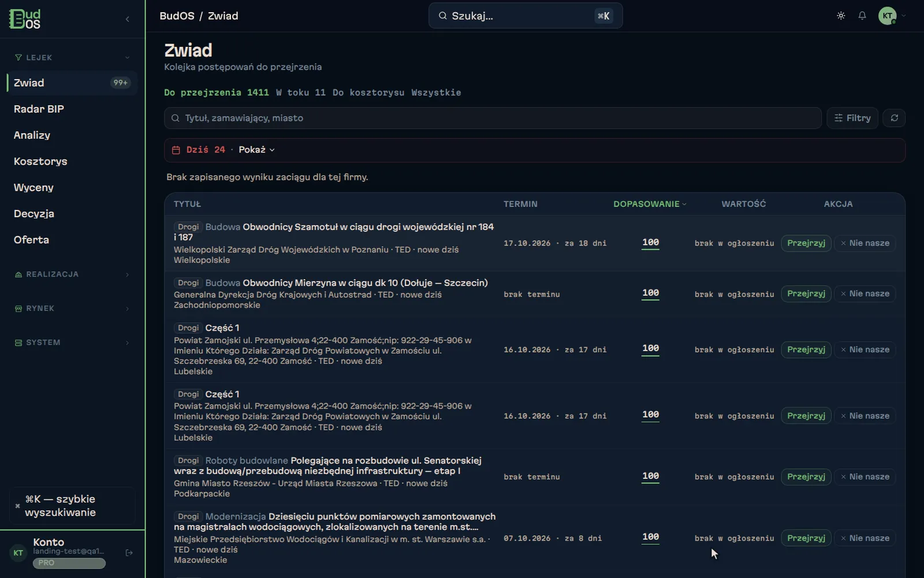Open the Pokaż dropdown
Image resolution: width=924 pixels, height=578 pixels.
coord(256,150)
